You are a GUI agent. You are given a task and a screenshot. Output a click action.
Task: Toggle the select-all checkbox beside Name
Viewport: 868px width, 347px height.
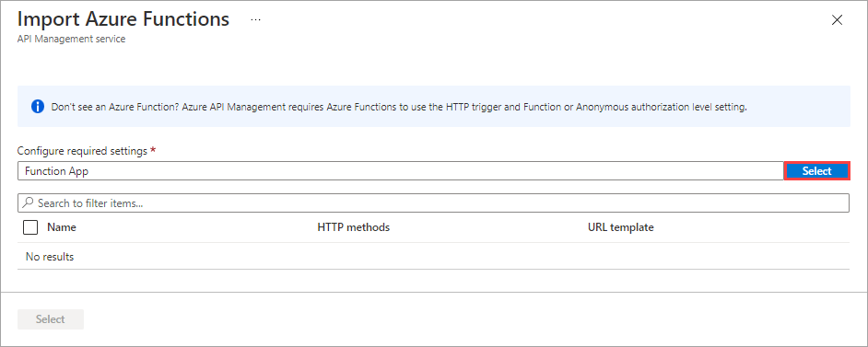pyautogui.click(x=30, y=227)
